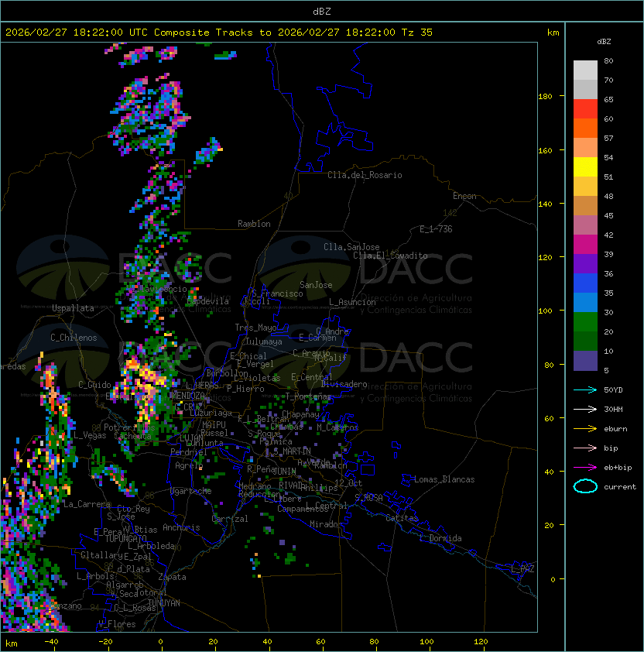This screenshot has height=652, width=644.
Task: Click the 'Encon' map label
Action: point(464,196)
